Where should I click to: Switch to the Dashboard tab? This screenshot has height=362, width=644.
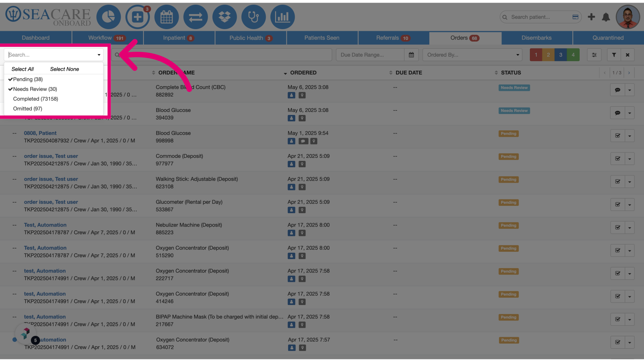[36, 38]
